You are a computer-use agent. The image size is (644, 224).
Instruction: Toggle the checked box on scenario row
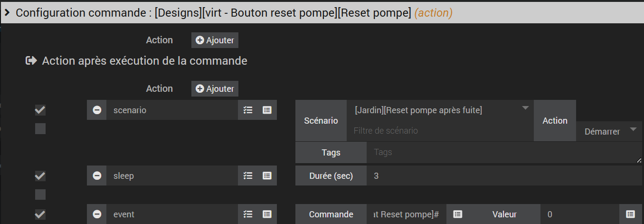[40, 110]
